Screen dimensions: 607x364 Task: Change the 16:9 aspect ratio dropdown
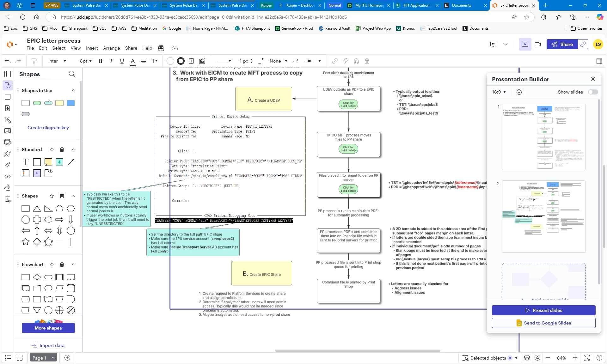(499, 92)
